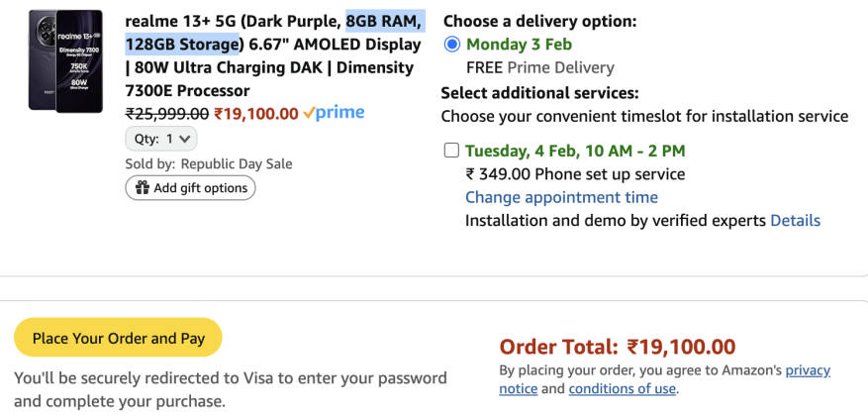
Task: Click the Prime logo beside the price
Action: (334, 113)
